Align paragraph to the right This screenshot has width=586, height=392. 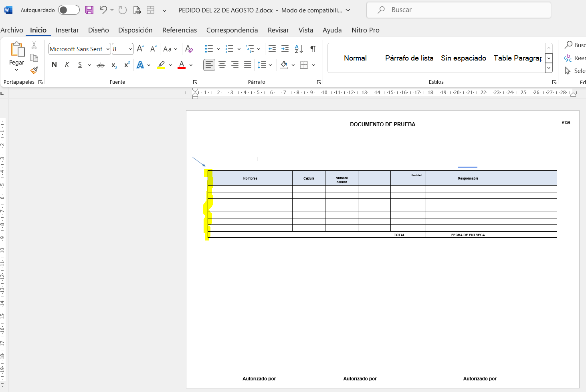[235, 65]
